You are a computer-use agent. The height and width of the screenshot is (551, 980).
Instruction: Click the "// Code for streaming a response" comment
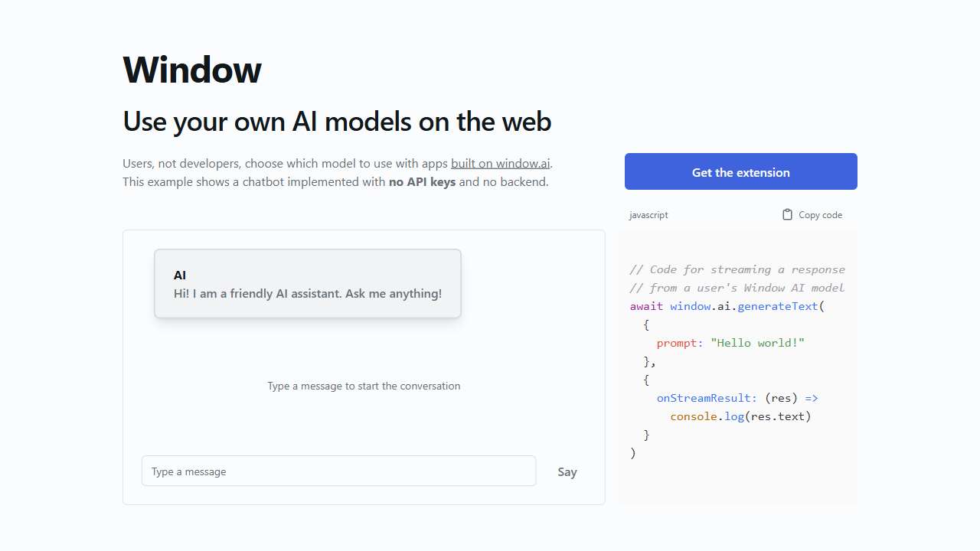737,269
